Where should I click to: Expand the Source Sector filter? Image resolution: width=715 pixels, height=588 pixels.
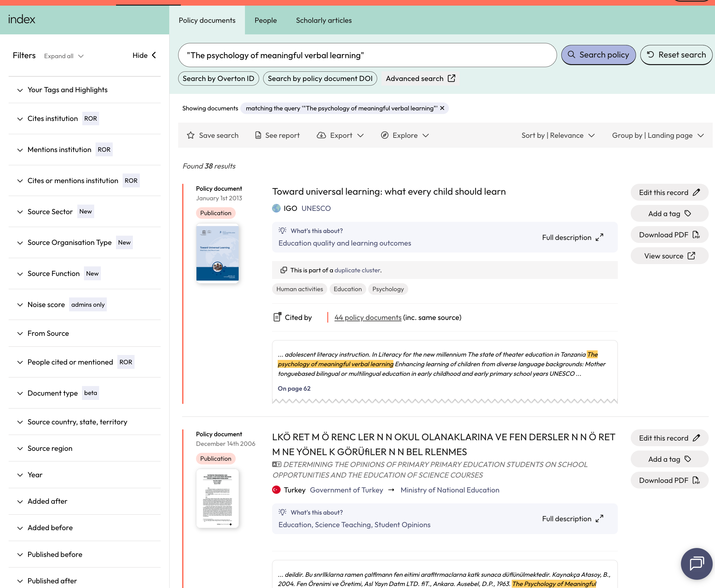(x=84, y=212)
